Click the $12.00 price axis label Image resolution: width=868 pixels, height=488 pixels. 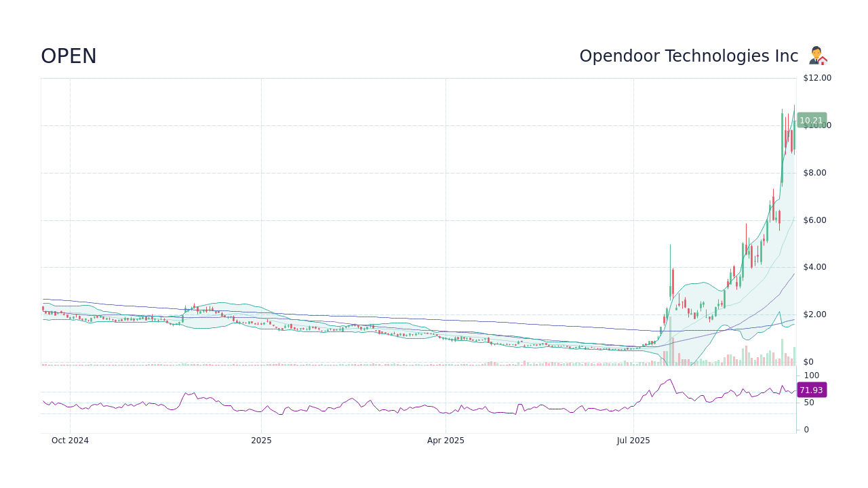coord(817,78)
